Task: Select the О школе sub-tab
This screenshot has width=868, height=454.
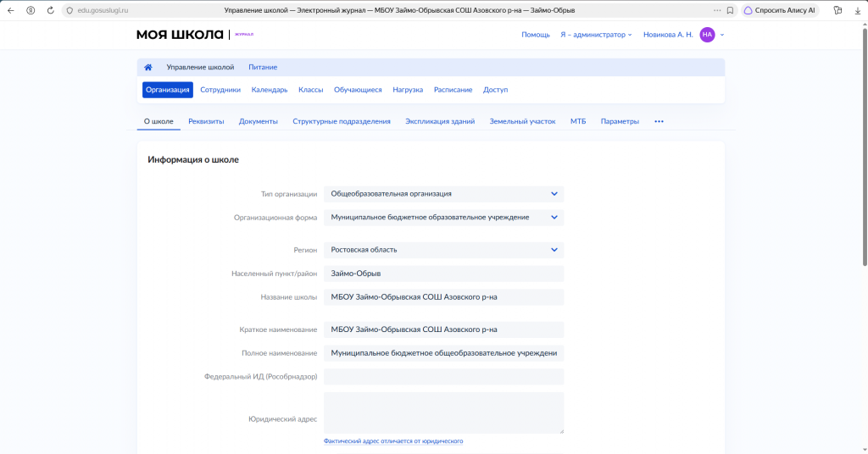Action: tap(159, 122)
